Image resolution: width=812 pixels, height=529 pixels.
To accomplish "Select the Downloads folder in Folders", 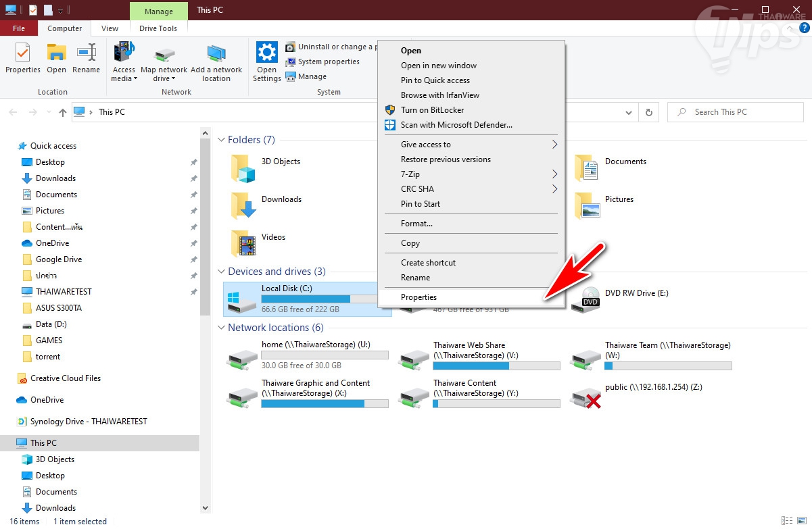I will click(266, 206).
